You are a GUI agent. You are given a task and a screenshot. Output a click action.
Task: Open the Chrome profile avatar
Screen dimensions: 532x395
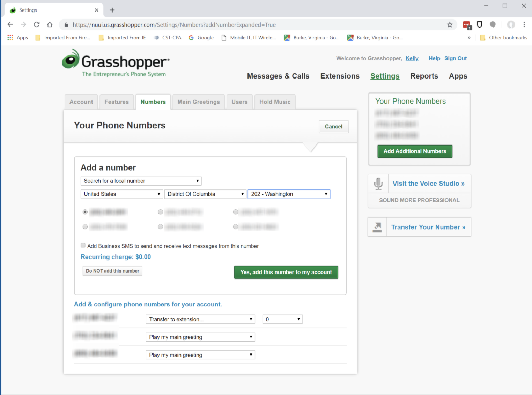coord(511,24)
